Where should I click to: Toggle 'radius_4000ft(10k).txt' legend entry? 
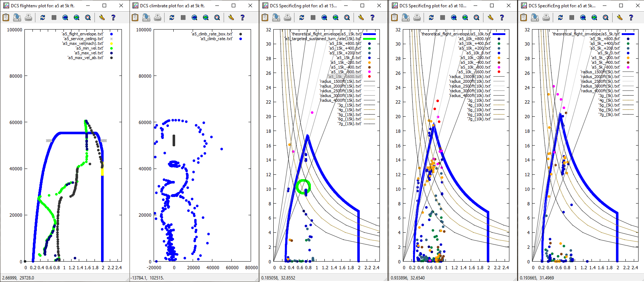(x=470, y=96)
